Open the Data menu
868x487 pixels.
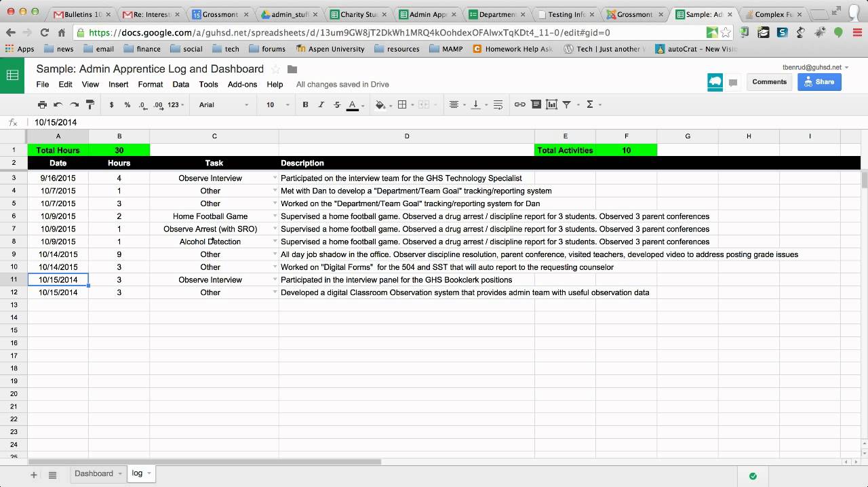point(180,85)
